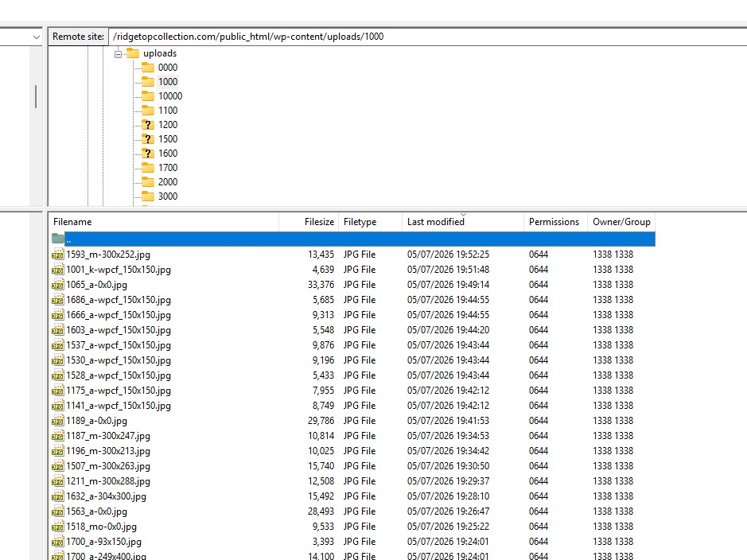Select folder 2000 in the remote tree
This screenshot has height=560, width=747.
pyautogui.click(x=168, y=182)
